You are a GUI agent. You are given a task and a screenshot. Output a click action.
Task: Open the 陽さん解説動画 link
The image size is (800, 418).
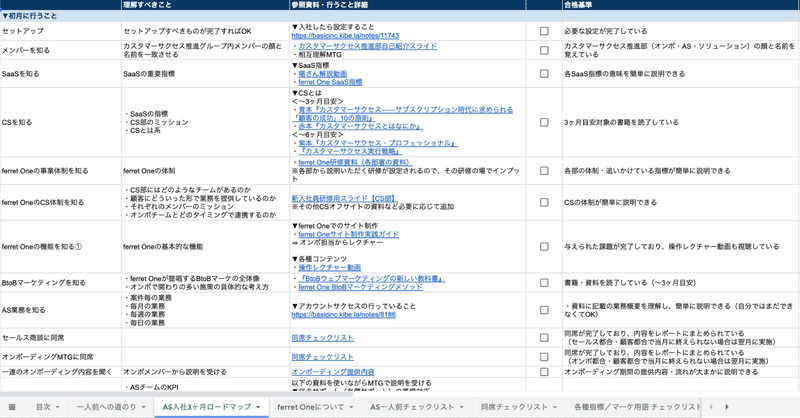(x=322, y=74)
